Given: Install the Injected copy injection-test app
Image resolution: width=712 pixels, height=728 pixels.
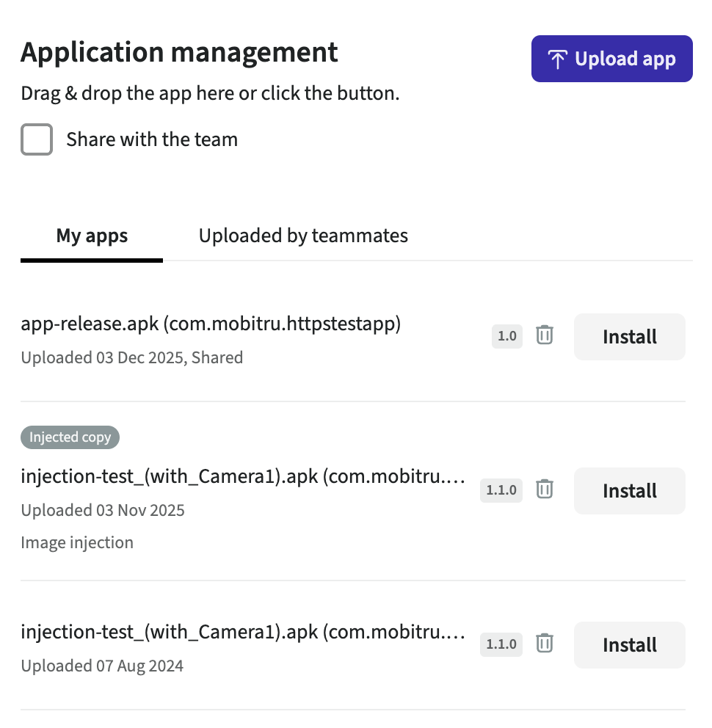Looking at the screenshot, I should click(x=629, y=491).
